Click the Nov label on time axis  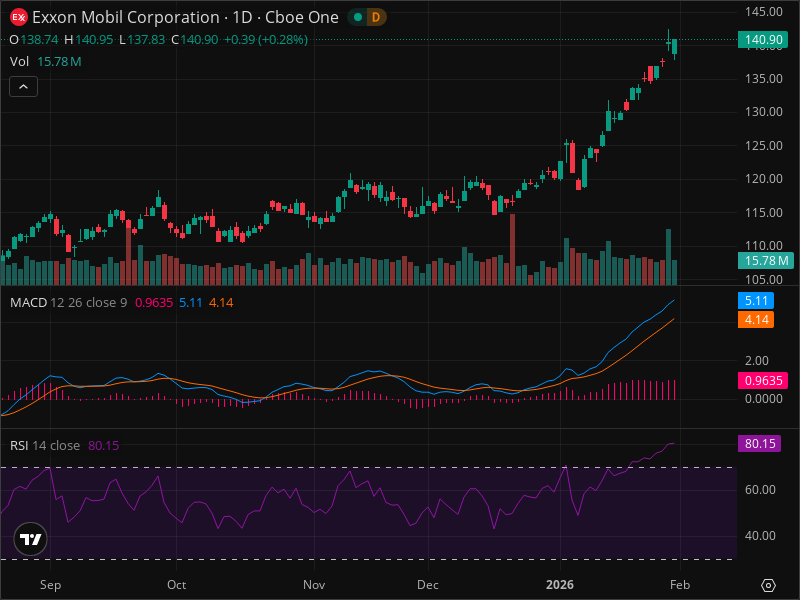click(x=314, y=585)
